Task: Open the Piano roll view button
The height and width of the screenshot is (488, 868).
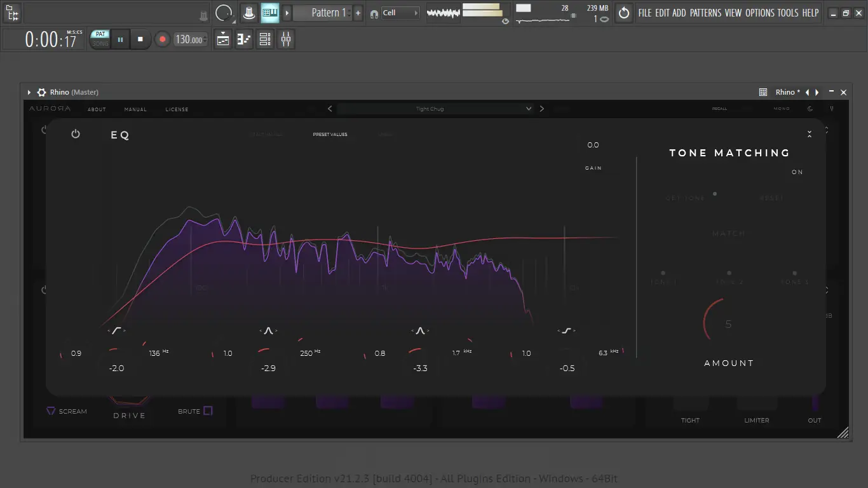Action: pos(244,39)
